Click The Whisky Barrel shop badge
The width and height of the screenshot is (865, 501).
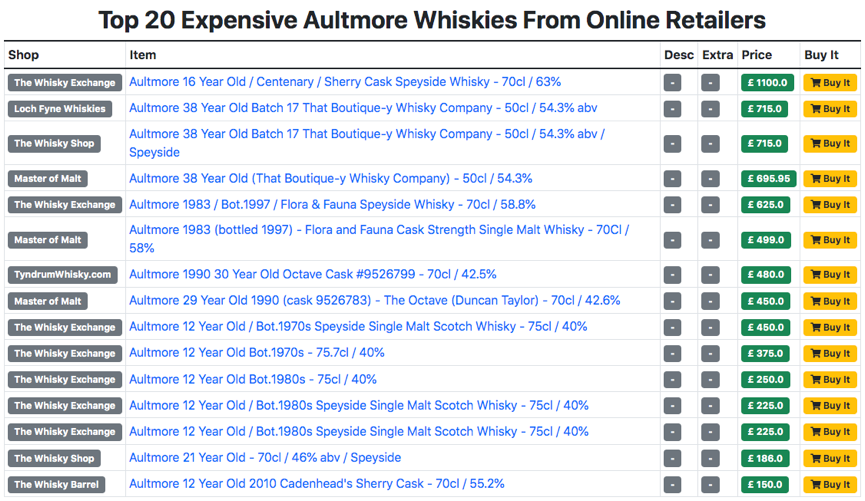(x=56, y=484)
